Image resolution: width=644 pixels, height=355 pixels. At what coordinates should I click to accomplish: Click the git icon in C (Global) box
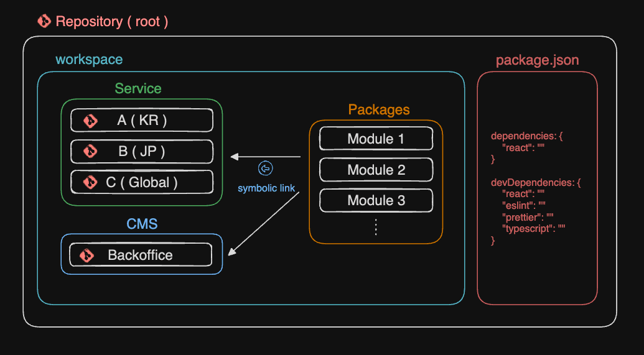click(91, 182)
